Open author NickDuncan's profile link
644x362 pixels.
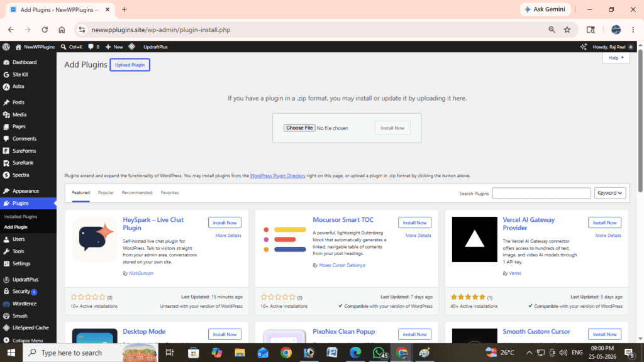pyautogui.click(x=141, y=273)
